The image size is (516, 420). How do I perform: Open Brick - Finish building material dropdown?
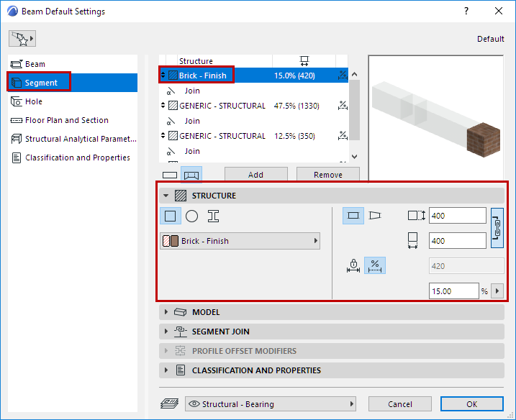tap(240, 241)
